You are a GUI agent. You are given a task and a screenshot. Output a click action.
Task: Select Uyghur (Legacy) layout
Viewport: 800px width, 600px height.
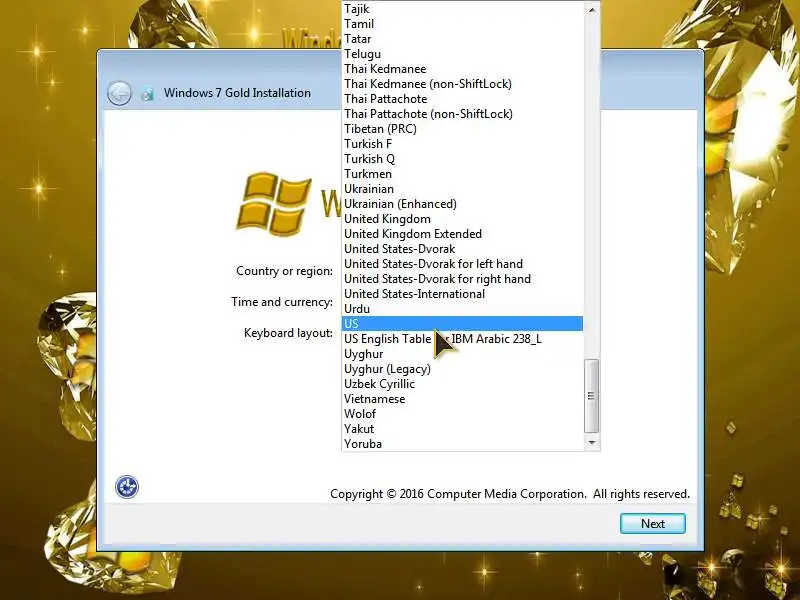[x=462, y=369]
